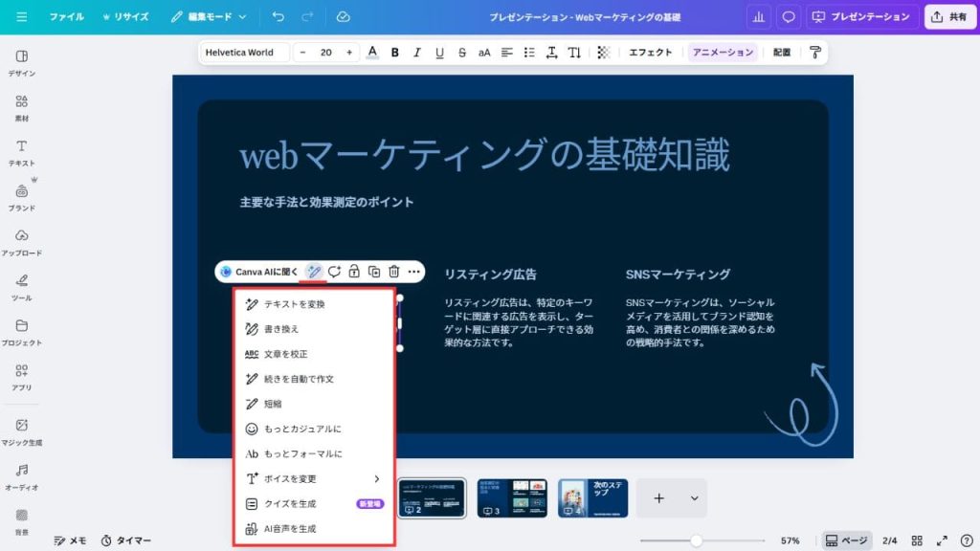Toggle italic text formatting
This screenshot has height=551, width=980.
point(417,53)
